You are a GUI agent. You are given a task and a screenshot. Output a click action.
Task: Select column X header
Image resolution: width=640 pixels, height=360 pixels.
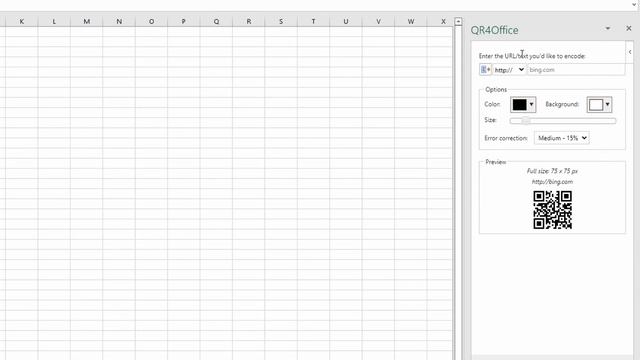point(440,21)
